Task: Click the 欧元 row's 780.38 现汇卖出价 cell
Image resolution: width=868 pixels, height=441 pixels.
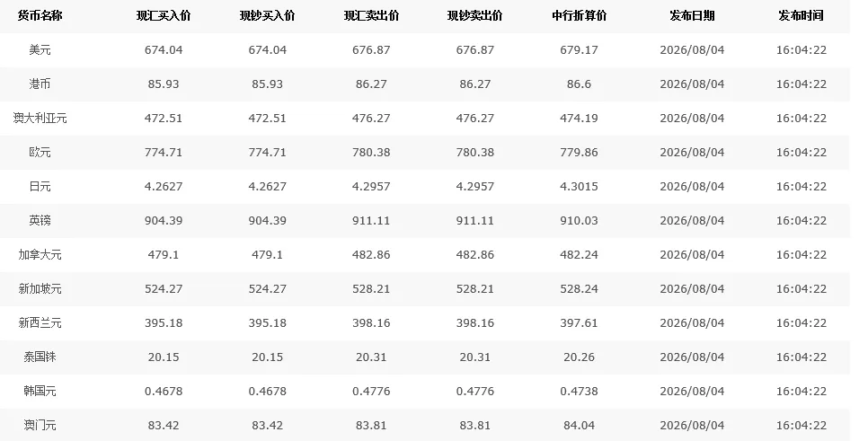Action: pyautogui.click(x=371, y=152)
